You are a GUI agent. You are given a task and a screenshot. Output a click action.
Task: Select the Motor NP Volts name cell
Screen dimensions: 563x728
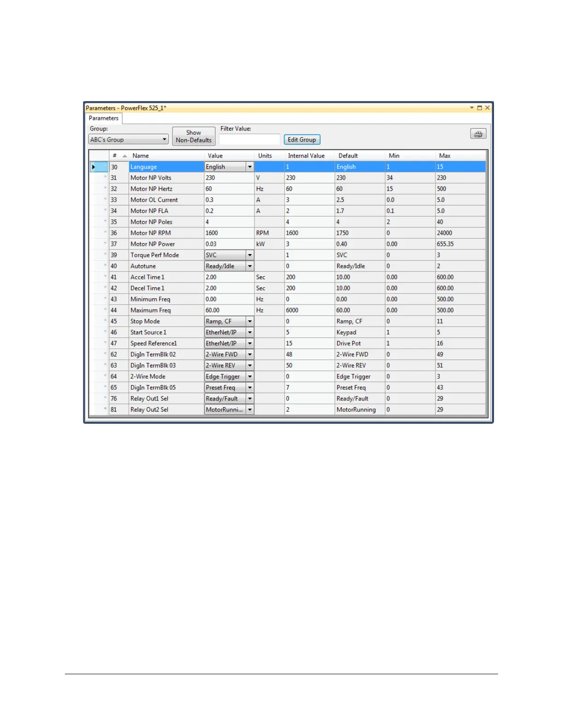[167, 178]
